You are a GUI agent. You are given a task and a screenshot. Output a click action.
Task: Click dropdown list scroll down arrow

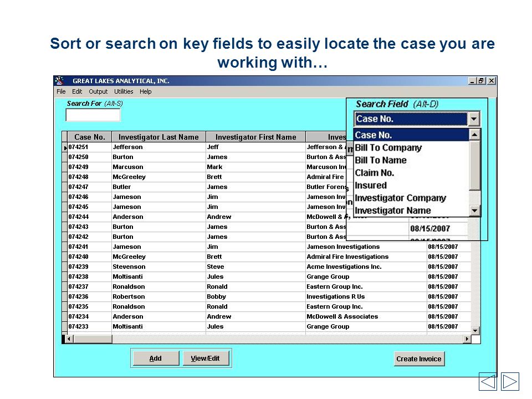click(x=475, y=211)
